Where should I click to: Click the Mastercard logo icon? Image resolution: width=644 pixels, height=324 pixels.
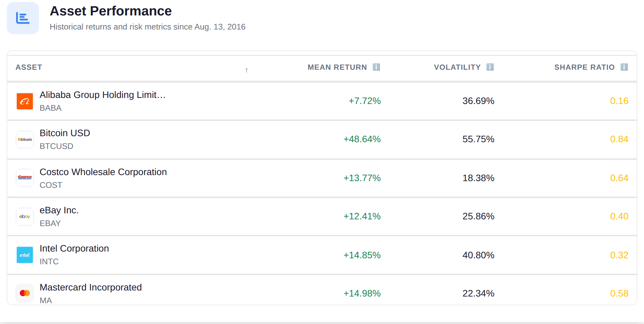point(25,293)
